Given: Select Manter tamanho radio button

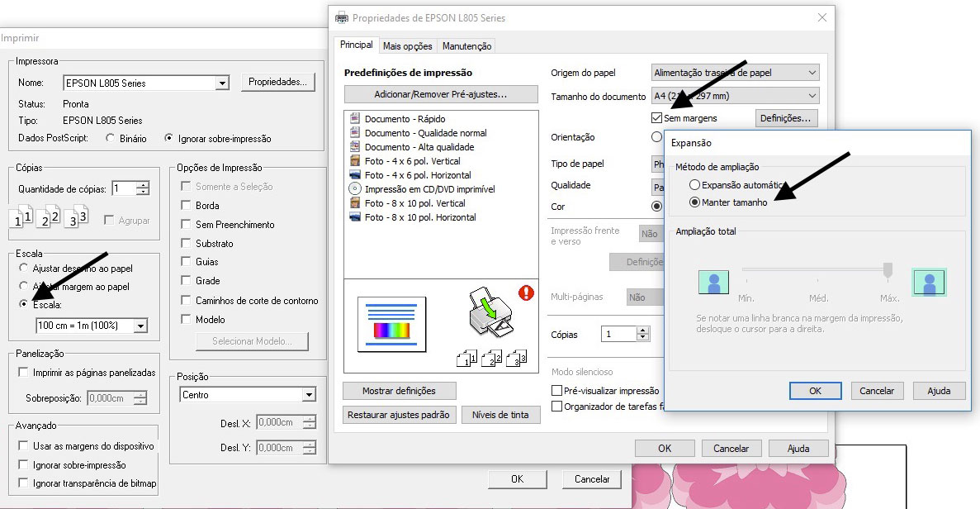Looking at the screenshot, I should 694,202.
